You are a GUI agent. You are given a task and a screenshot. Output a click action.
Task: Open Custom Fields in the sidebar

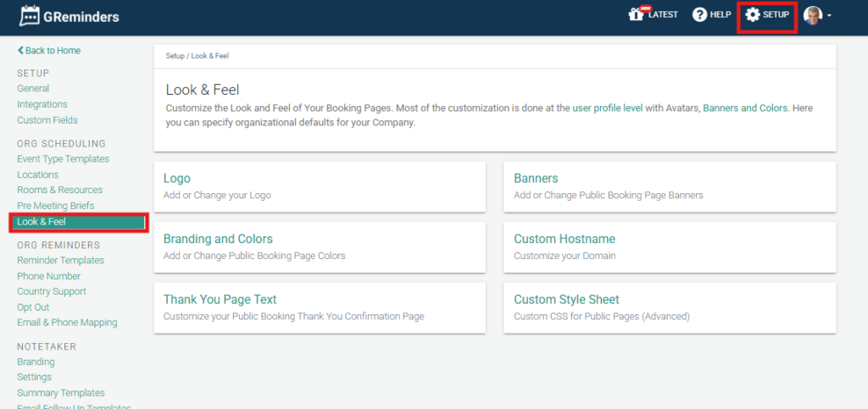[47, 120]
